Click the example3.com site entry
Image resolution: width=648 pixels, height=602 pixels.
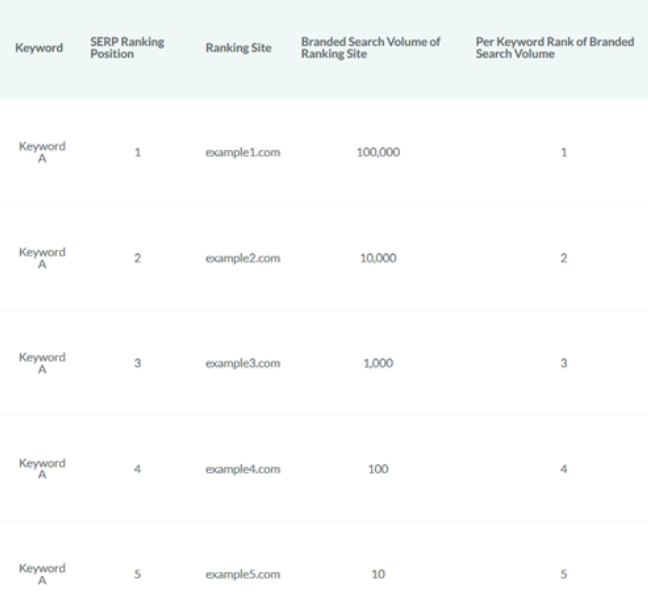point(242,364)
